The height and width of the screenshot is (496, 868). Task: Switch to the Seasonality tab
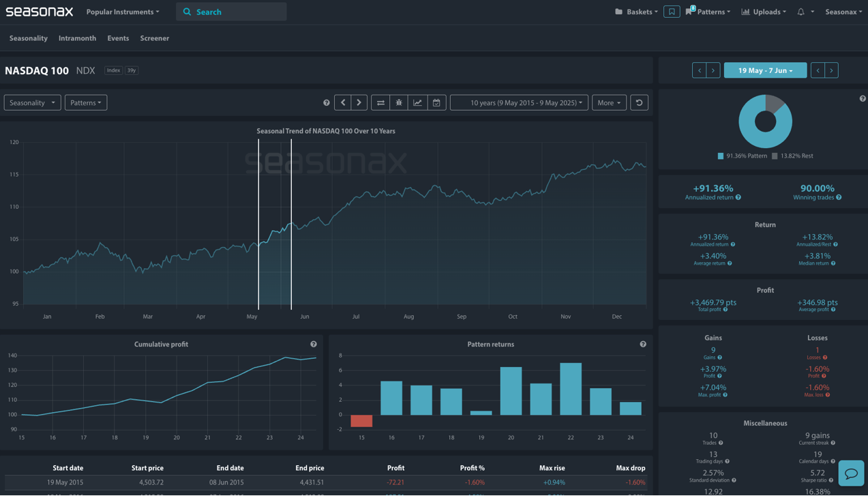click(x=29, y=38)
